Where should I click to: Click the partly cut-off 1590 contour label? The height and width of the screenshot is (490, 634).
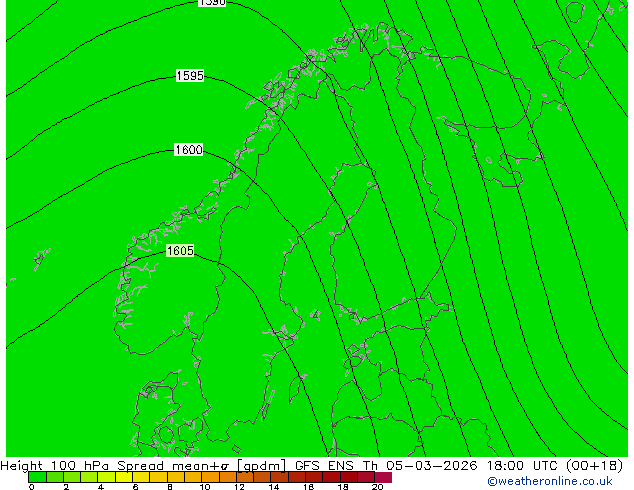tap(212, 3)
